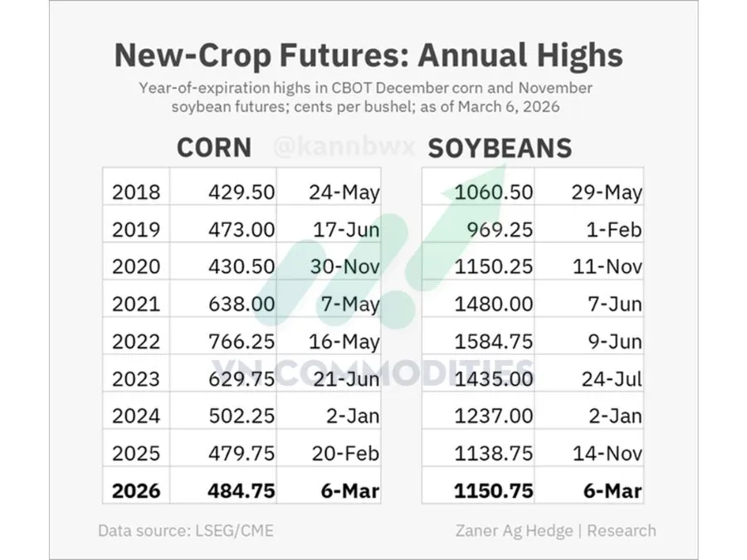Click the bold soybean value 1150.75
The image size is (747, 560).
(x=494, y=490)
